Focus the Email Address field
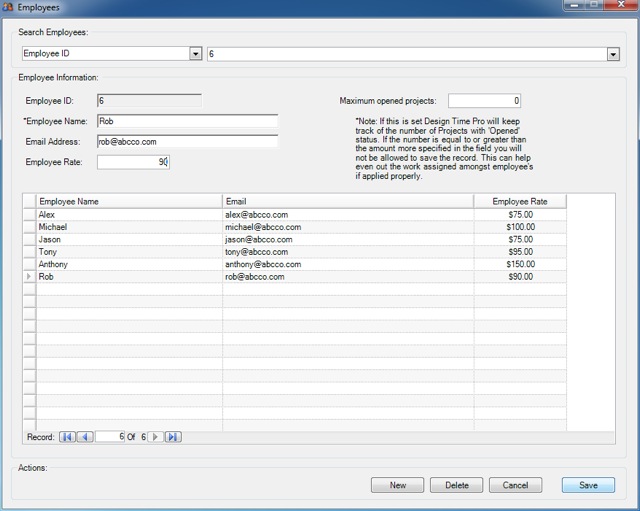Viewport: 640px width, 511px height. tap(187, 142)
